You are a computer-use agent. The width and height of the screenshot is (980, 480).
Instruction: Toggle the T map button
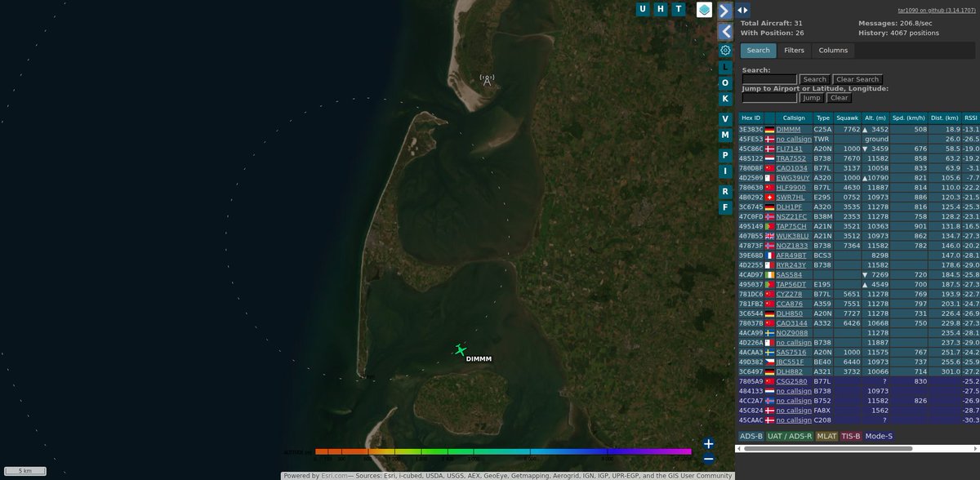679,9
